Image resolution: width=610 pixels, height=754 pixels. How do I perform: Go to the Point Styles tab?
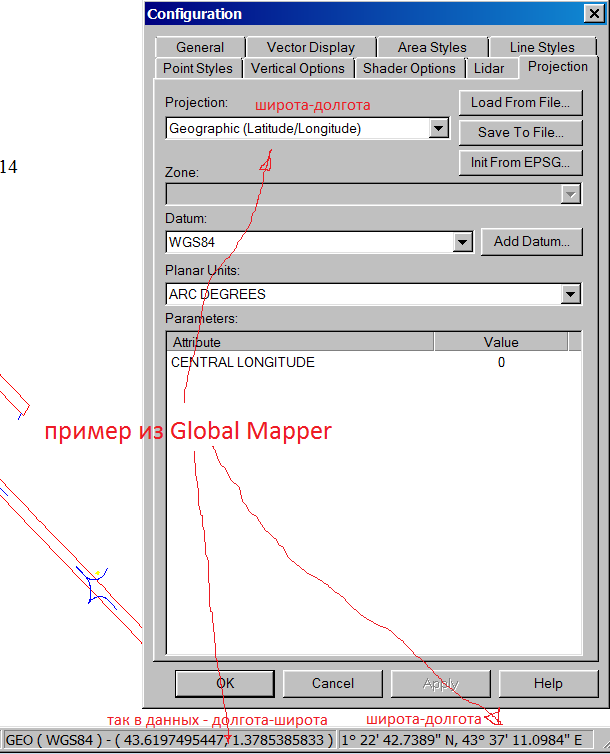[198, 68]
